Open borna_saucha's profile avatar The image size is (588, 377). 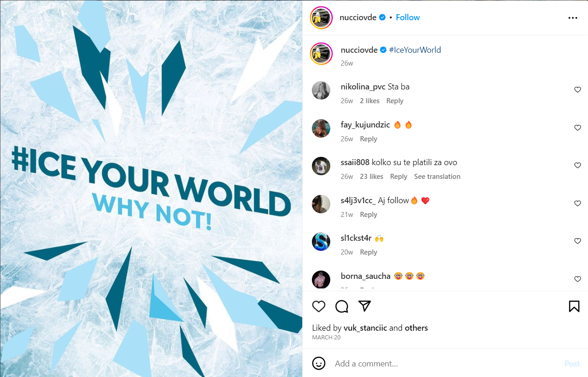coord(321,279)
